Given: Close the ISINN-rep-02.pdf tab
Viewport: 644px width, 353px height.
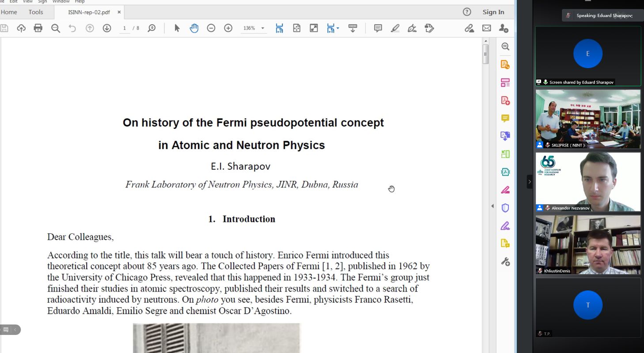Looking at the screenshot, I should point(118,12).
